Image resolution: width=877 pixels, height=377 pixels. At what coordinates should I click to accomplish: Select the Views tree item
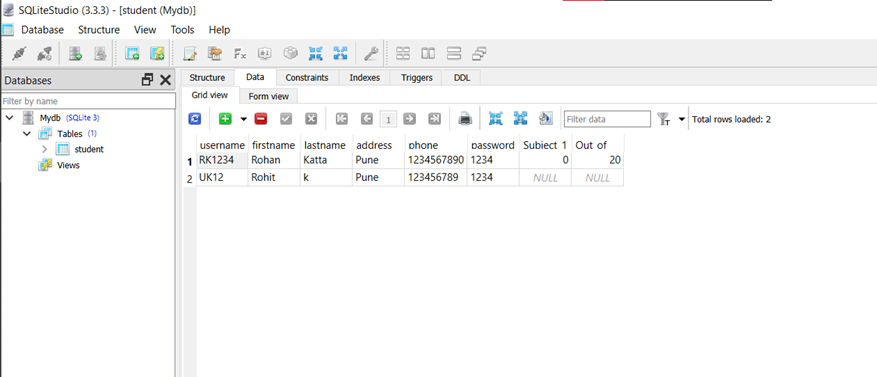(68, 165)
